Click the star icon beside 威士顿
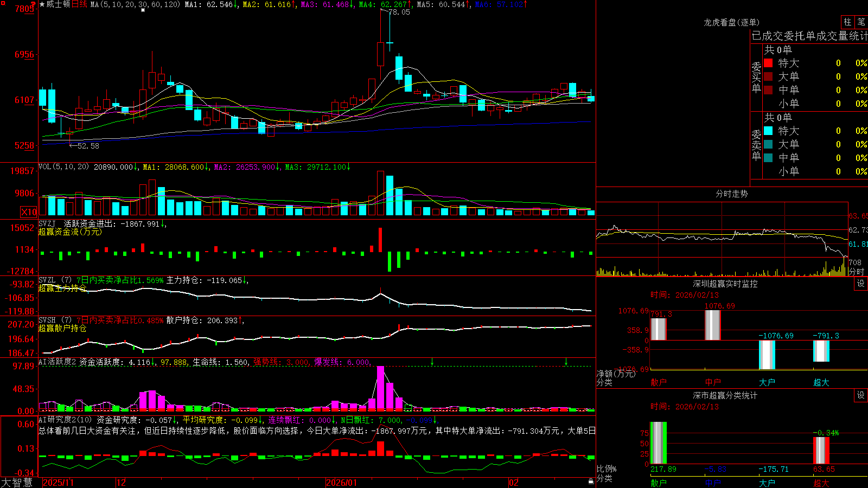Screen dimensions: 868x488 click(42, 4)
